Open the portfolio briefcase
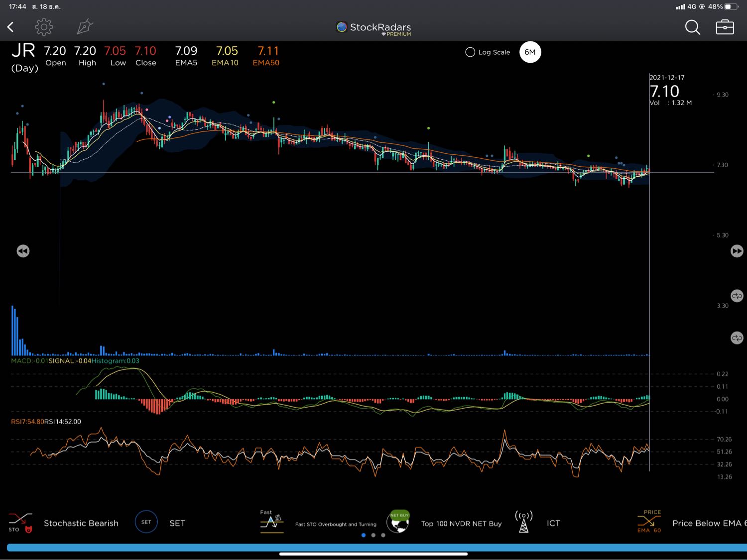The height and width of the screenshot is (560, 747). [725, 27]
